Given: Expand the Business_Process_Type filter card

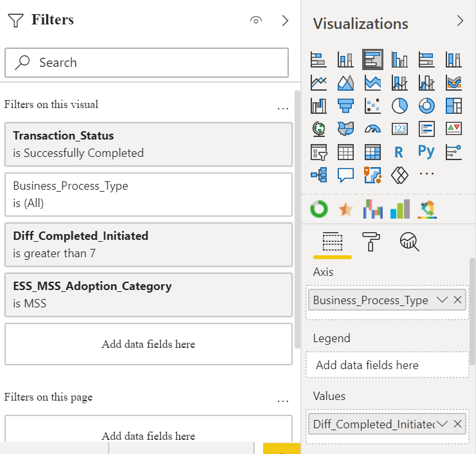Looking at the screenshot, I should pos(149,194).
